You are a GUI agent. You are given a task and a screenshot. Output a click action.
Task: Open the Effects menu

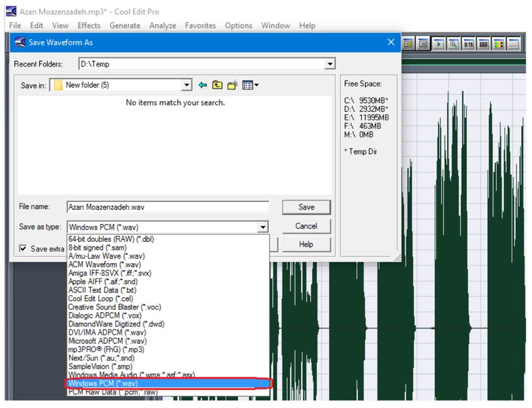pyautogui.click(x=89, y=26)
